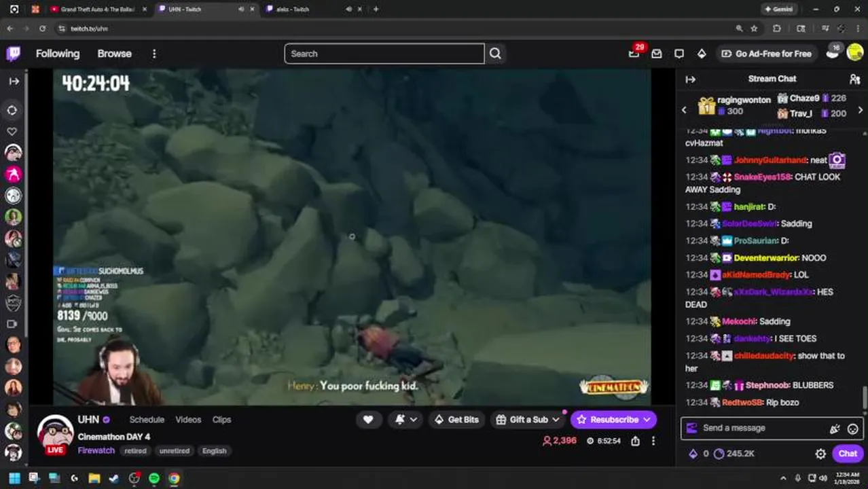Open Windows Start menu
Screen dimensions: 868x489
click(14, 478)
